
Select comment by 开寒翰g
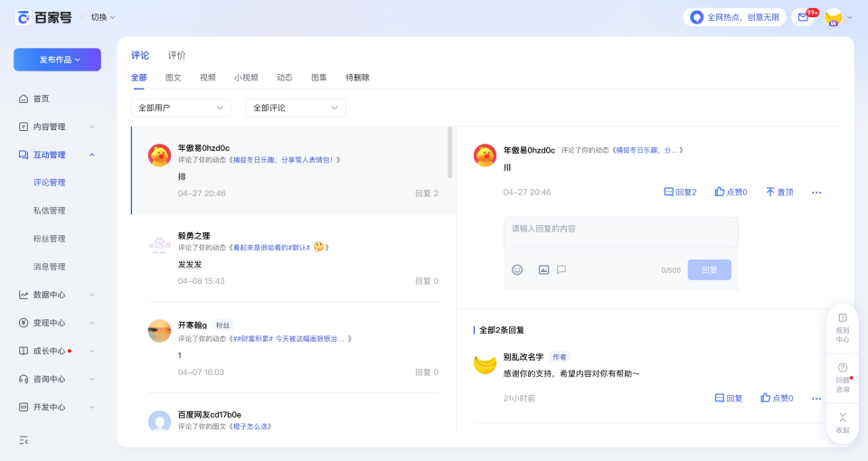click(x=293, y=347)
